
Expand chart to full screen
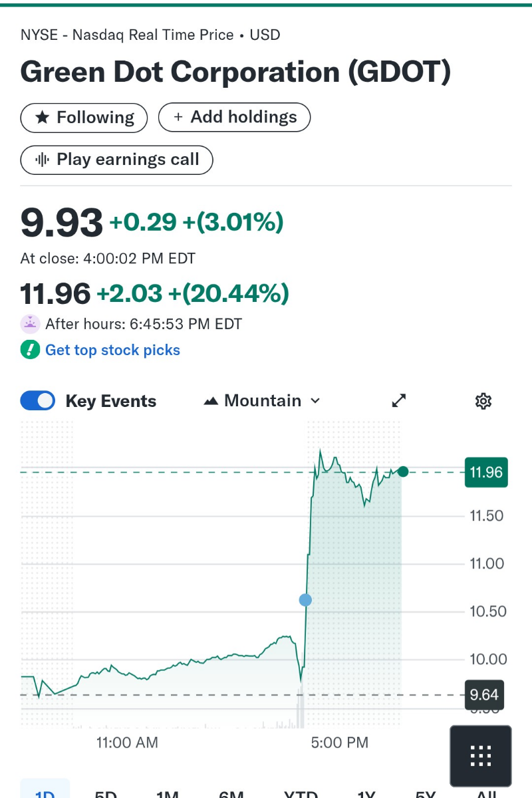point(398,401)
